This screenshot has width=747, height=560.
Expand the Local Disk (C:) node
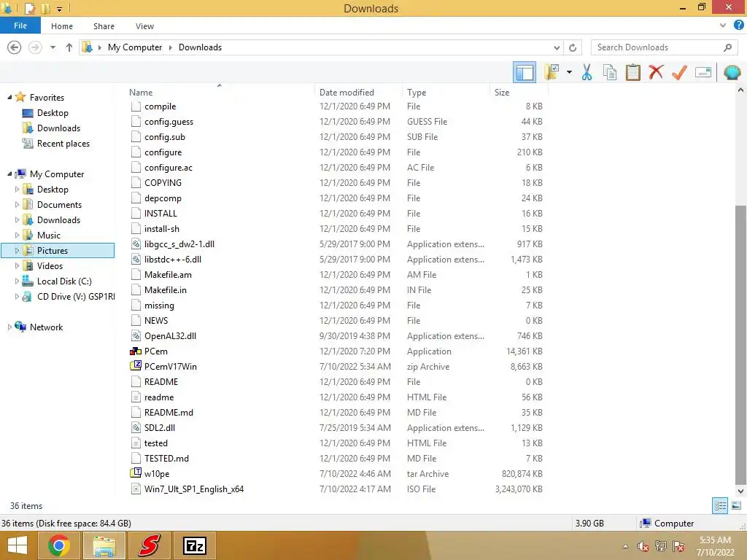click(x=18, y=281)
